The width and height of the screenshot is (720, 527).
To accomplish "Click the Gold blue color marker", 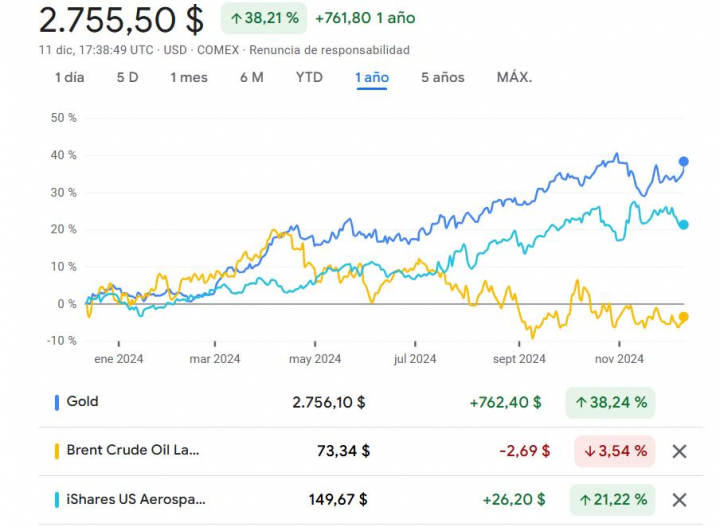I will tap(56, 402).
